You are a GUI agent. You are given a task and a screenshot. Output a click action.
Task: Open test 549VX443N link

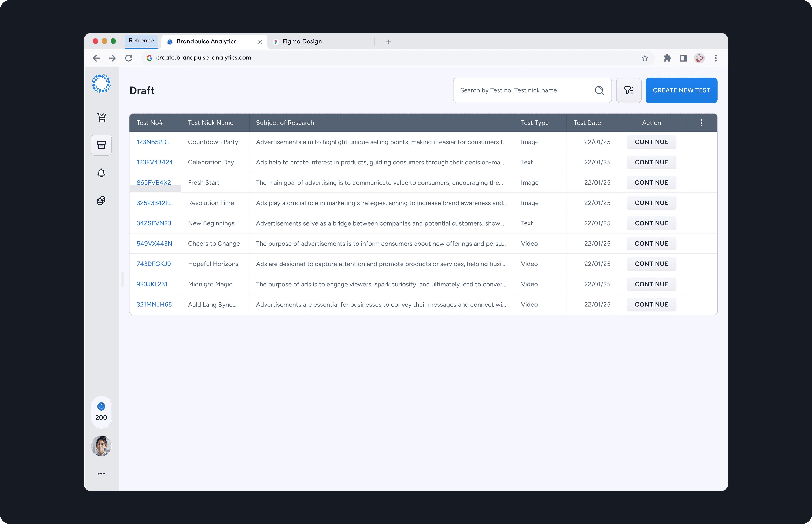click(154, 244)
